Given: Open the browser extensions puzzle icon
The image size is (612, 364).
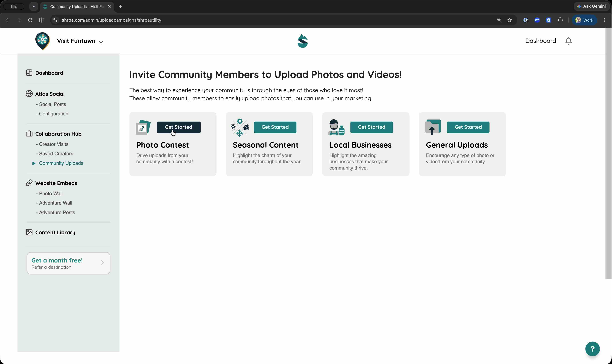Looking at the screenshot, I should click(560, 20).
